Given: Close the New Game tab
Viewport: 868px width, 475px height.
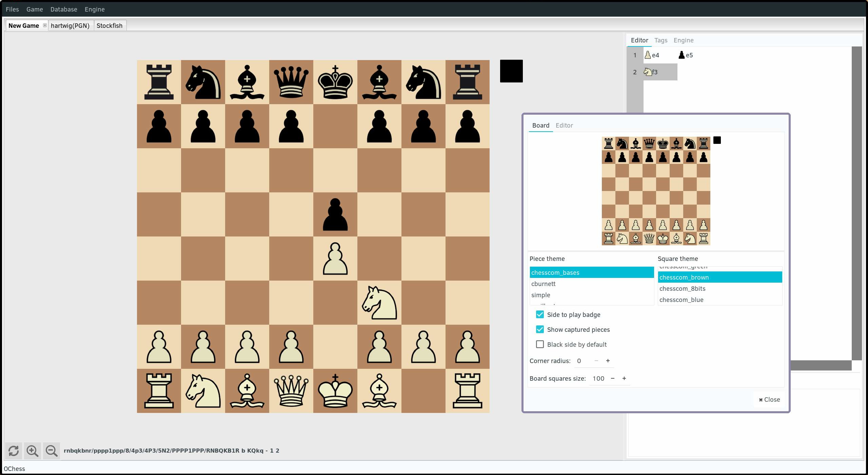Looking at the screenshot, I should coord(45,25).
